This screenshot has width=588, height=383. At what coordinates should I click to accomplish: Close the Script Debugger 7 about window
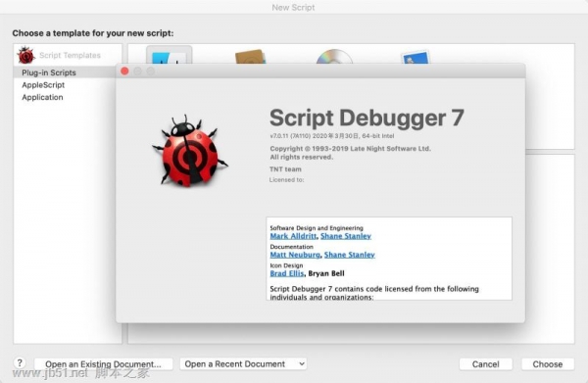coord(124,72)
